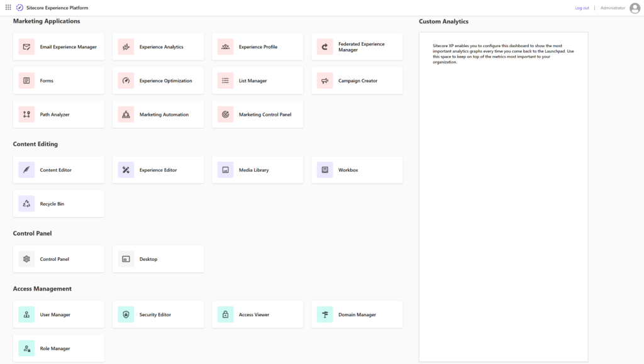Click the Administrator account name
The image size is (644, 364).
click(x=610, y=8)
